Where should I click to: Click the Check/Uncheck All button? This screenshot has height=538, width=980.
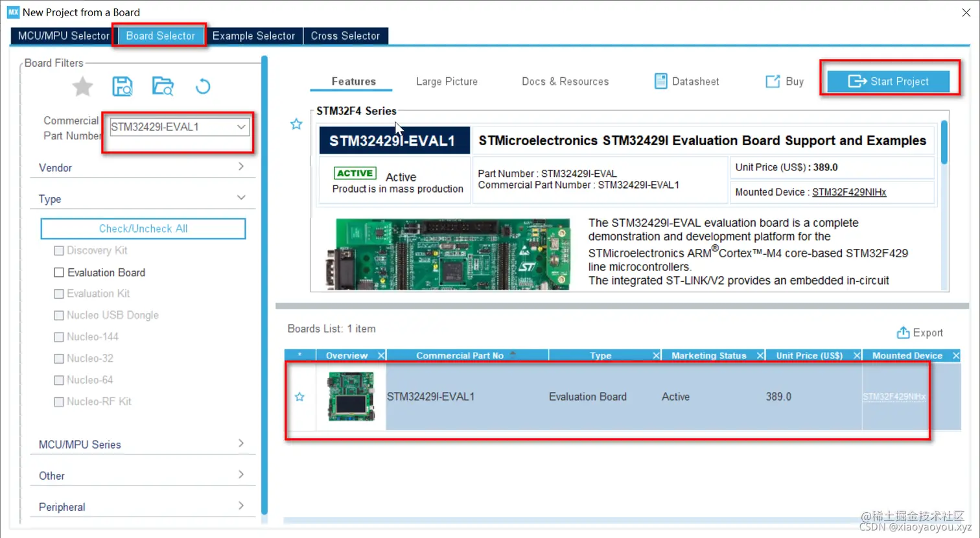point(143,229)
